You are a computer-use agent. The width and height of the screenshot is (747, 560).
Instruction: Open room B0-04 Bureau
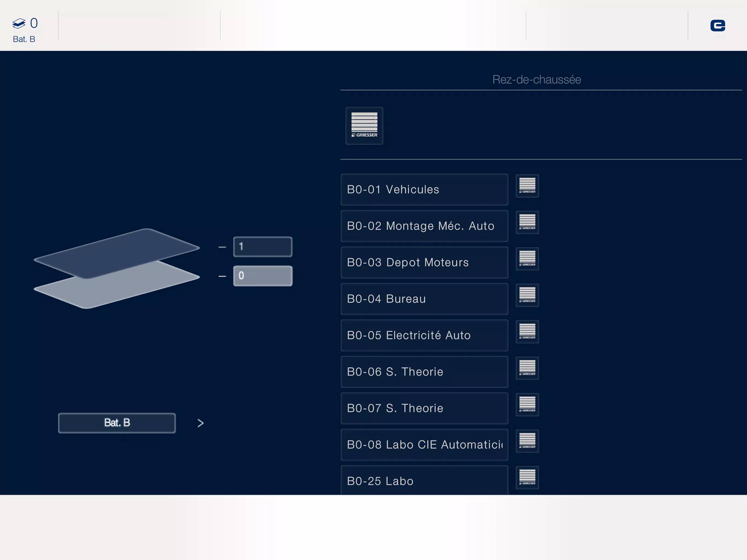pyautogui.click(x=424, y=299)
